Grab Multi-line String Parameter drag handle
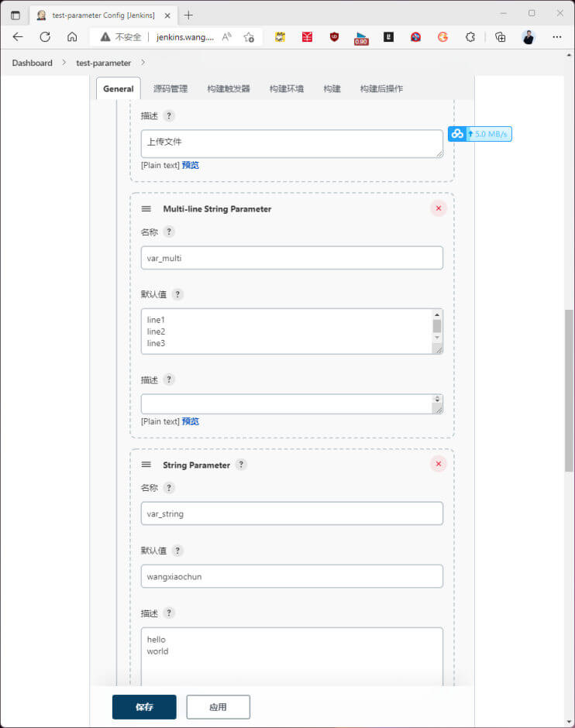 146,209
